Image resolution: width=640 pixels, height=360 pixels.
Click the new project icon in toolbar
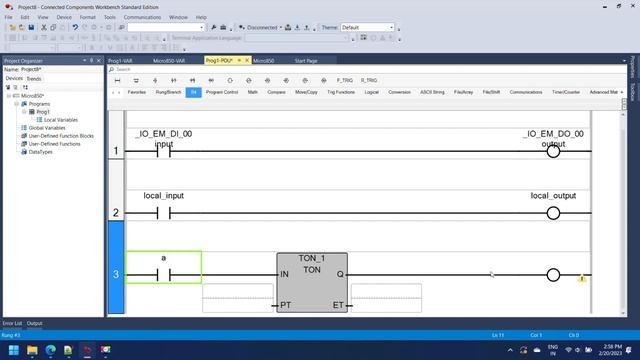(x=13, y=27)
